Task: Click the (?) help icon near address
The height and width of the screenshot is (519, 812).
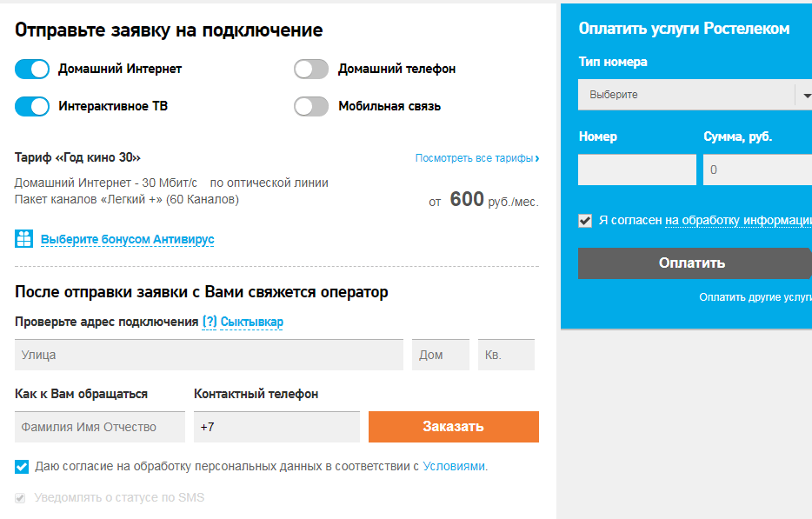Action: tap(210, 322)
